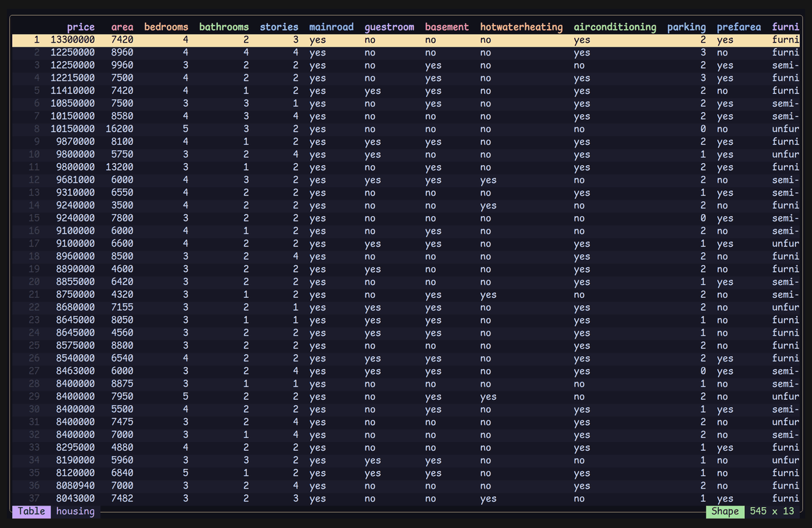The height and width of the screenshot is (528, 812).
Task: Click the parking value in row 27
Action: (x=703, y=372)
